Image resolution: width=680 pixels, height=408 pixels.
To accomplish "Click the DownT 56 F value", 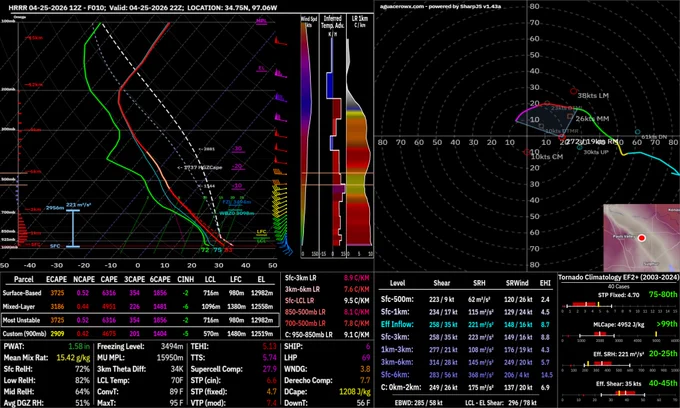I will (x=363, y=403).
